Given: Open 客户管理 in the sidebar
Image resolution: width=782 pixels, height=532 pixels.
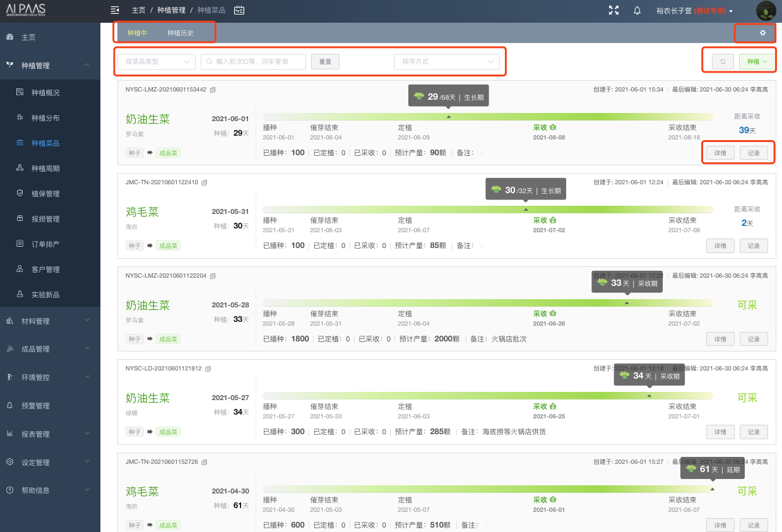Looking at the screenshot, I should tap(50, 269).
